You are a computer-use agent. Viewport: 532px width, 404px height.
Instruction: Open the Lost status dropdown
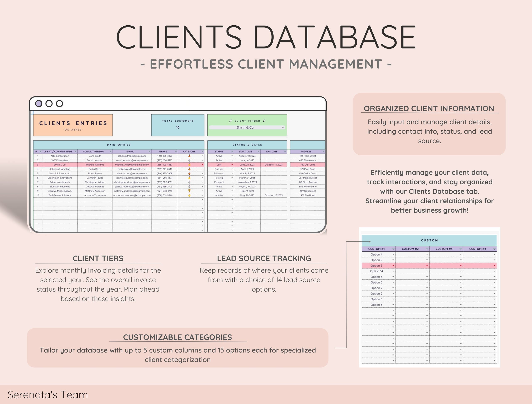tap(232, 165)
